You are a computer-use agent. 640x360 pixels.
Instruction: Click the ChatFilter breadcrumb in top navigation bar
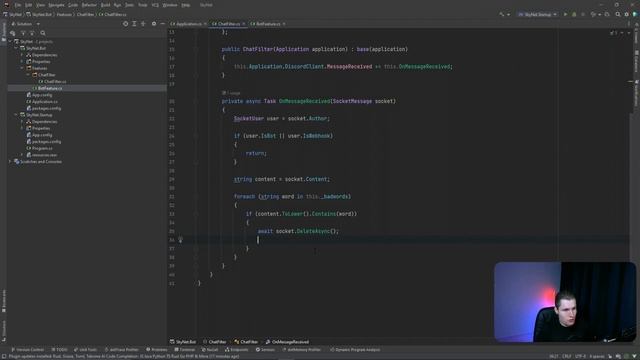[85, 14]
